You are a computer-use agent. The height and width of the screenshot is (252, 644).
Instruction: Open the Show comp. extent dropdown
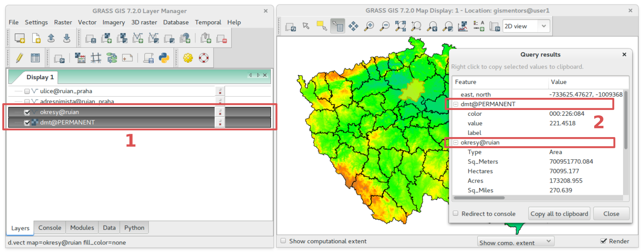[x=515, y=242]
